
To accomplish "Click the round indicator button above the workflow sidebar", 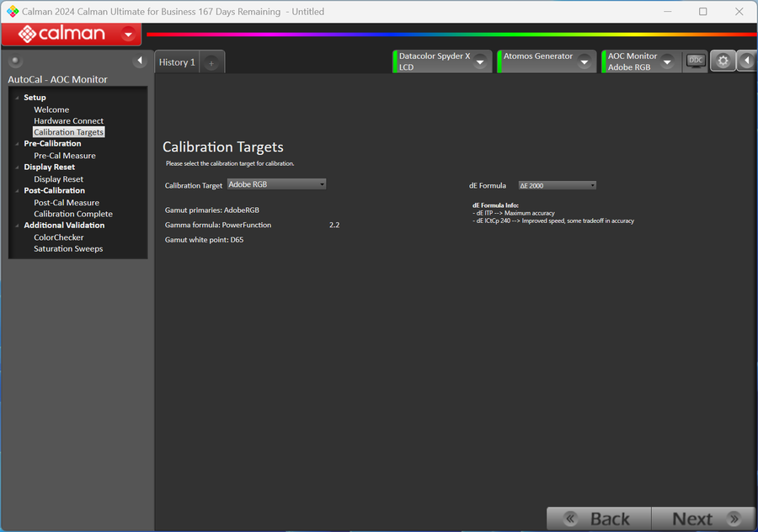I will [x=15, y=61].
